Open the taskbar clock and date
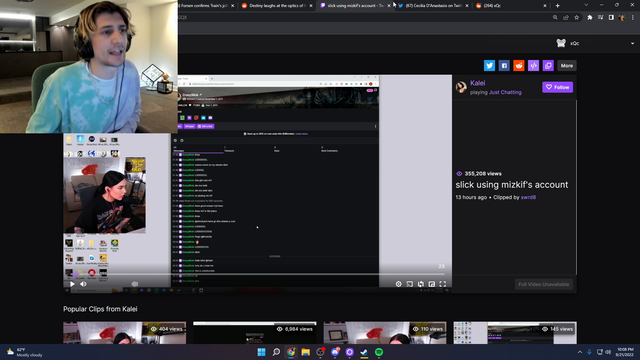 (625, 352)
